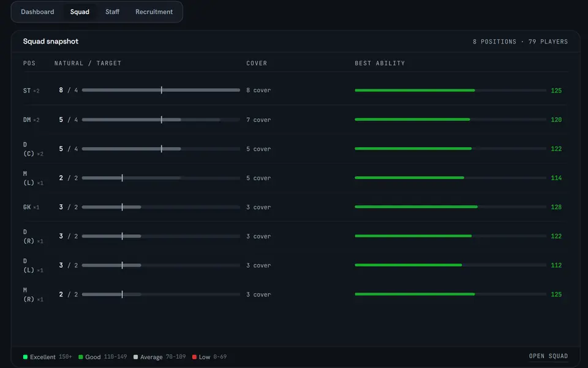Open the full squad via OPEN SQUAD link
Viewport: 588px width, 368px height.
tap(548, 356)
